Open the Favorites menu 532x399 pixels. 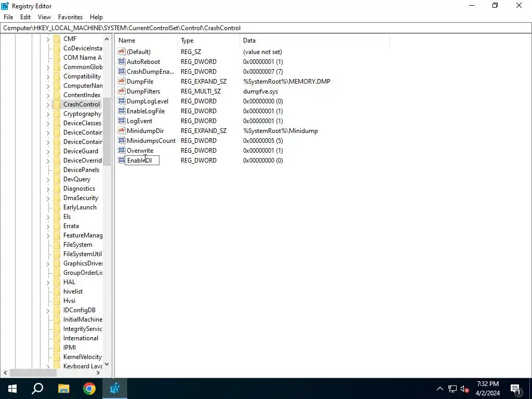click(x=70, y=17)
